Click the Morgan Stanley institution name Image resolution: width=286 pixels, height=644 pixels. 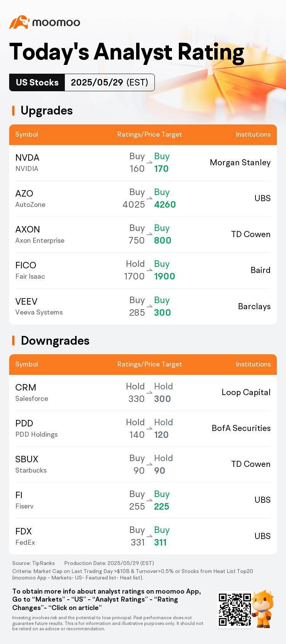[240, 163]
